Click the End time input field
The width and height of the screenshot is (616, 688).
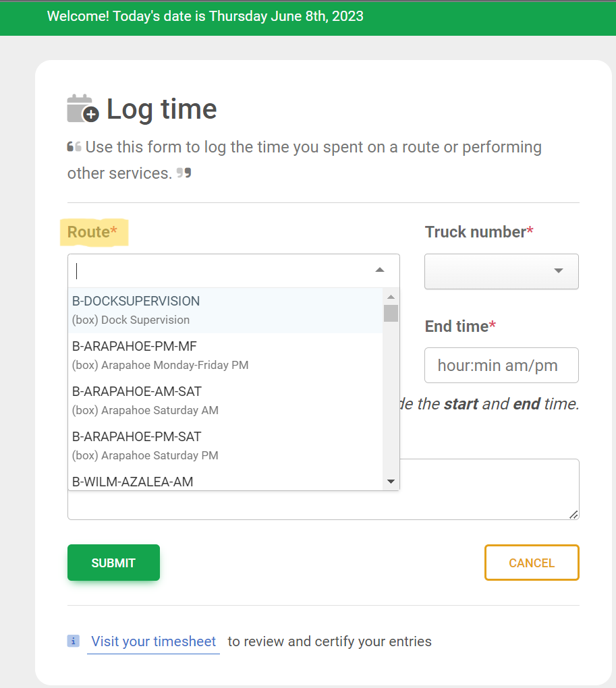[x=501, y=366]
